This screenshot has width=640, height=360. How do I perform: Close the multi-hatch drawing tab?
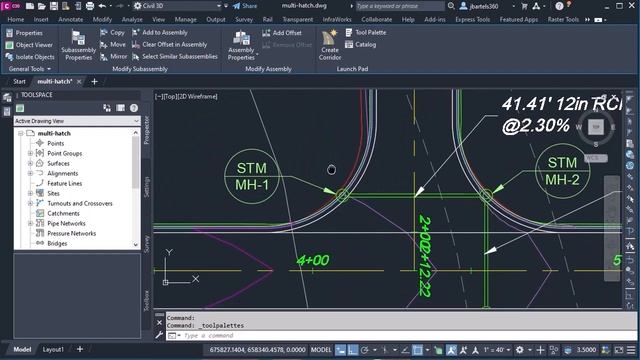(x=79, y=82)
